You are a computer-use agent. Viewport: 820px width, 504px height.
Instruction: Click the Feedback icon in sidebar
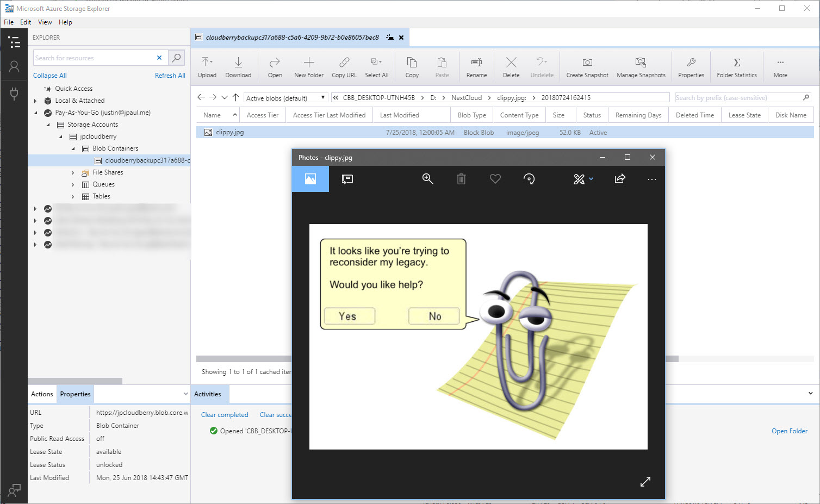click(x=14, y=490)
